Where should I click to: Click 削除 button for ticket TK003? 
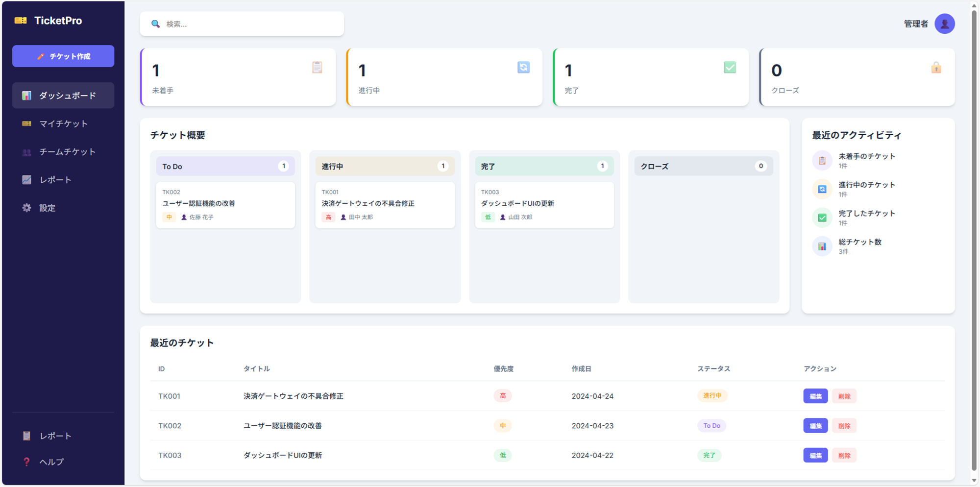844,455
